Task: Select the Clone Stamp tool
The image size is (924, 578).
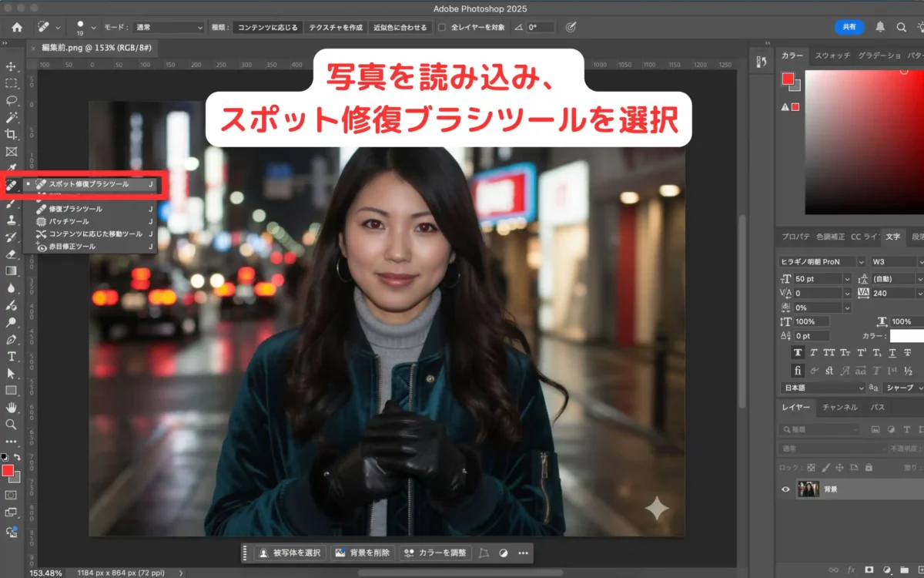Action: (x=10, y=220)
